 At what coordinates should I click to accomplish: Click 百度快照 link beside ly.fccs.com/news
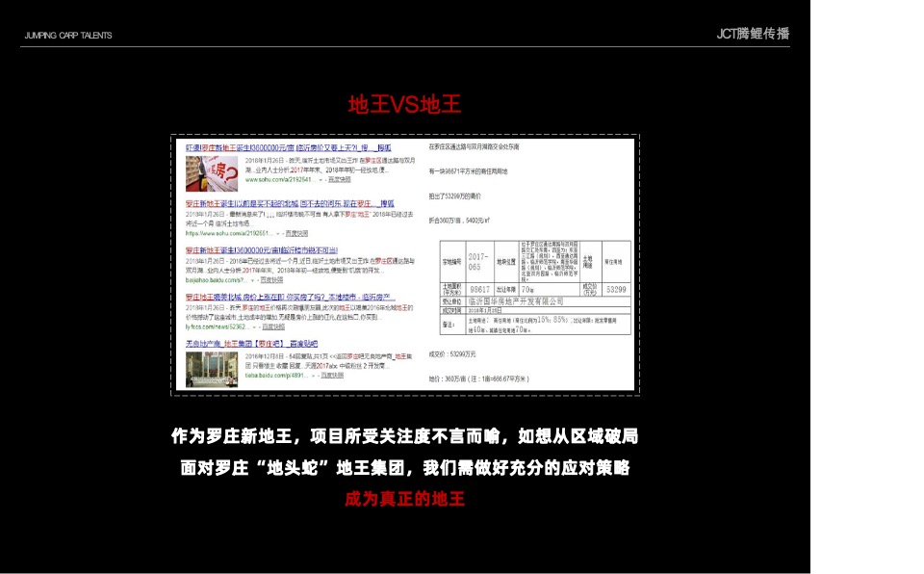click(273, 326)
